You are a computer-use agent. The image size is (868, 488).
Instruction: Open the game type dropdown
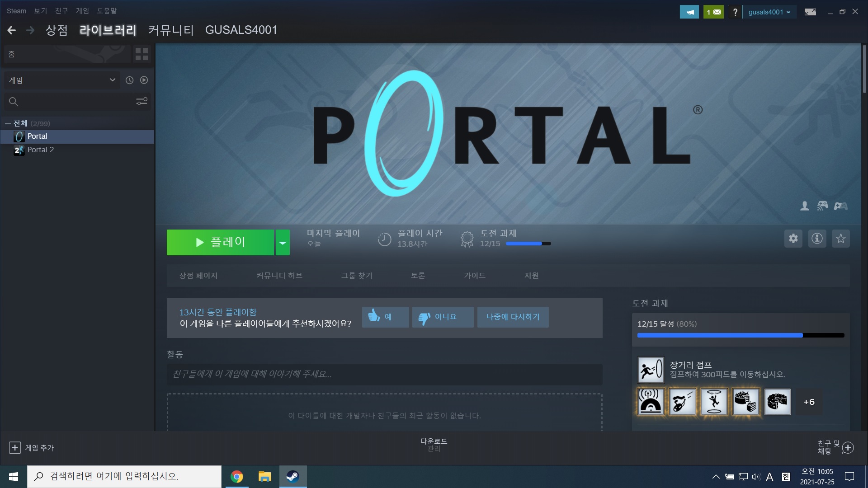62,80
